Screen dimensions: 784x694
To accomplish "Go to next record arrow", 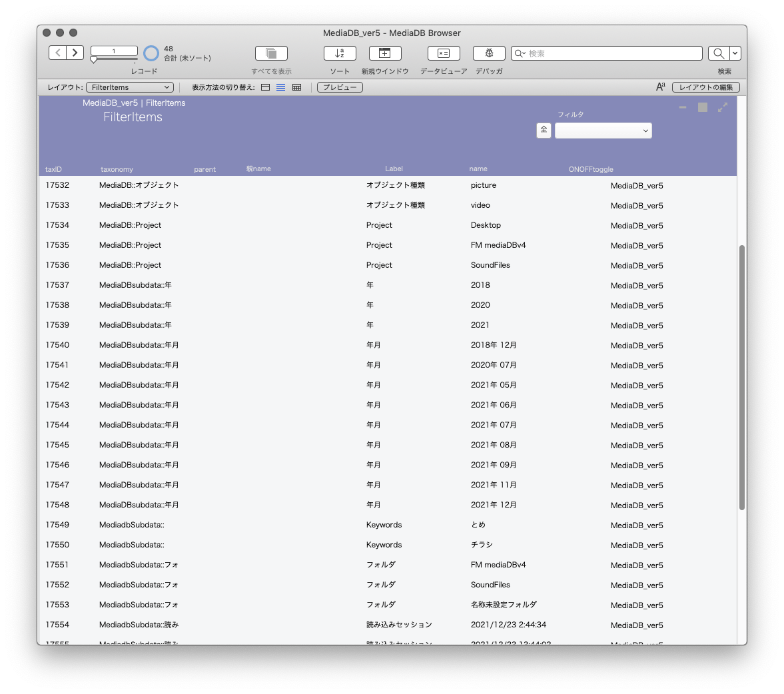I will [75, 53].
